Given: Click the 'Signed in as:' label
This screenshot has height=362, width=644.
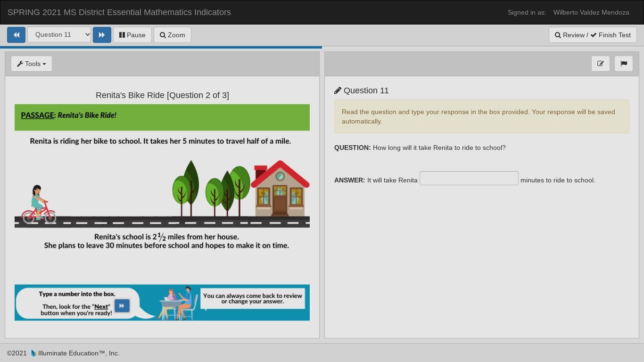Looking at the screenshot, I should click(527, 12).
